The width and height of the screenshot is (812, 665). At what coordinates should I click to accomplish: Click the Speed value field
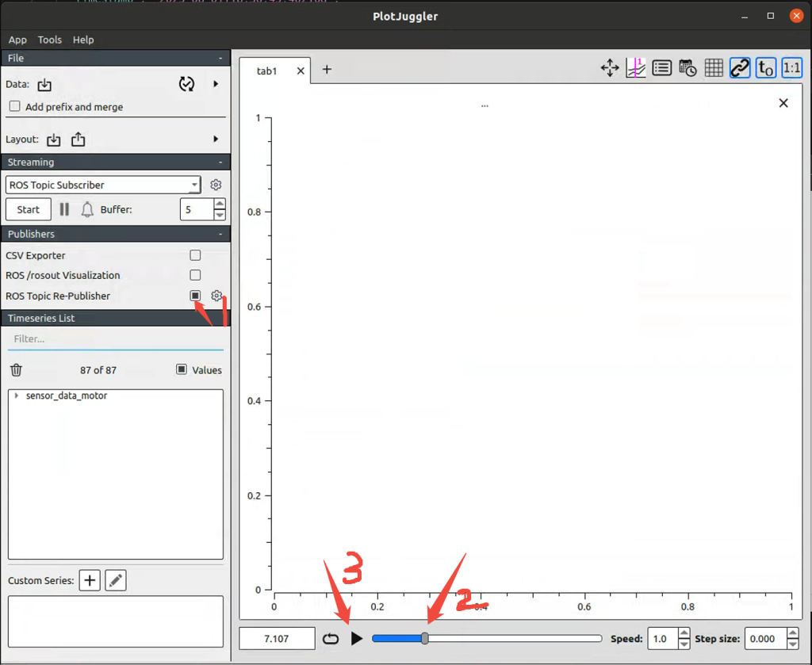coord(663,639)
